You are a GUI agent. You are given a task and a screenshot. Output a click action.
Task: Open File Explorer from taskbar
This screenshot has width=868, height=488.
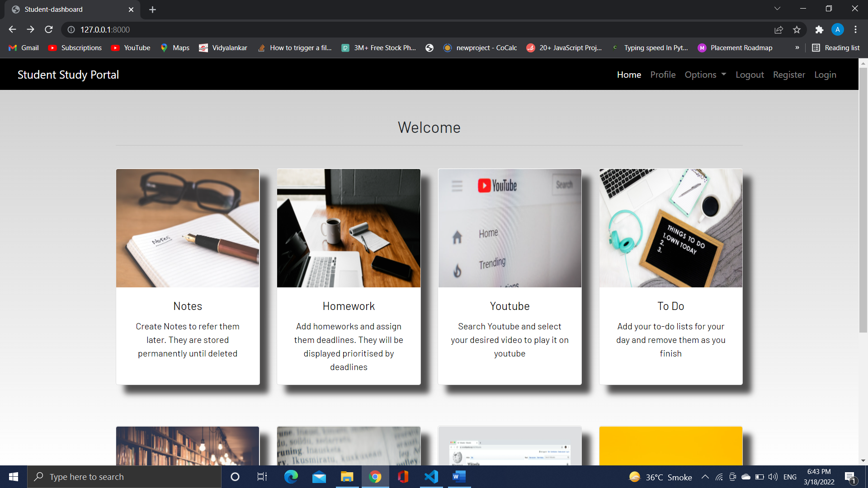(x=347, y=477)
